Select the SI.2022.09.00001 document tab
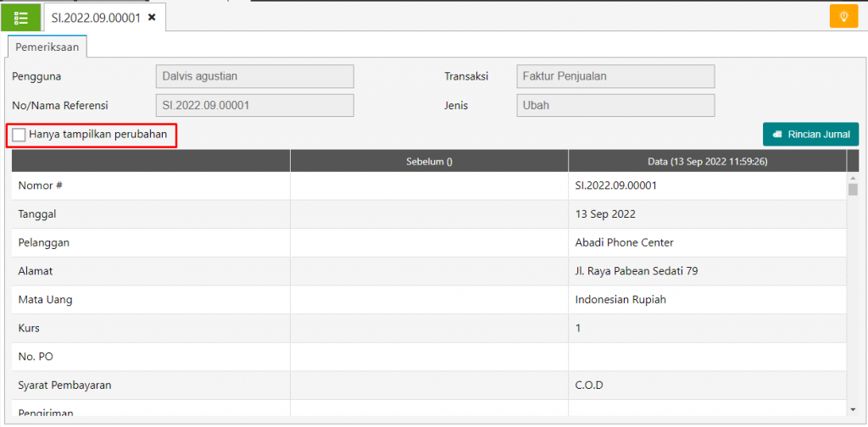This screenshot has width=868, height=427. click(97, 17)
